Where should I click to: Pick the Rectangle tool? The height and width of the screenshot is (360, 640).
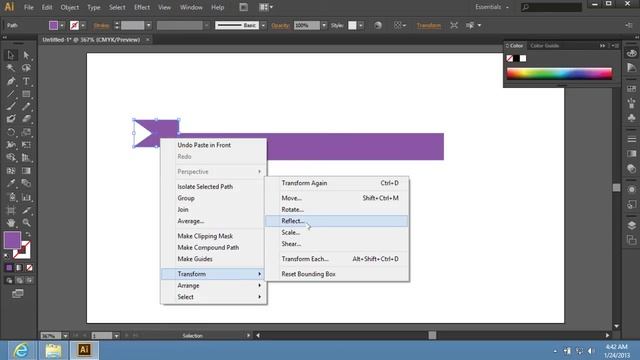pyautogui.click(x=26, y=94)
